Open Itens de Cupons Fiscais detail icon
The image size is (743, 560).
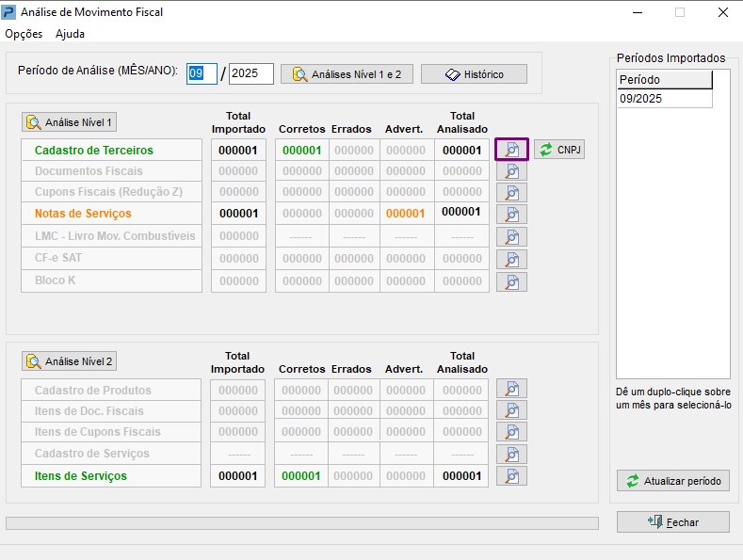coord(511,432)
